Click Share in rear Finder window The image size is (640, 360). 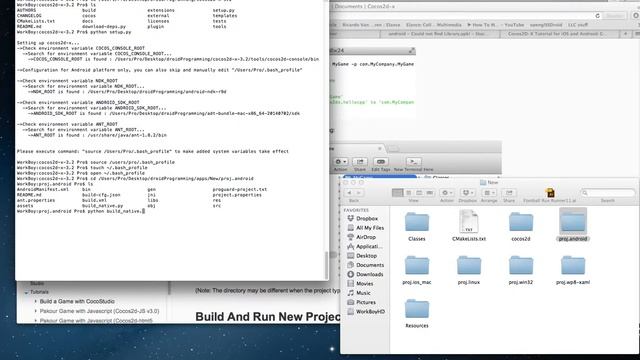(360, 162)
